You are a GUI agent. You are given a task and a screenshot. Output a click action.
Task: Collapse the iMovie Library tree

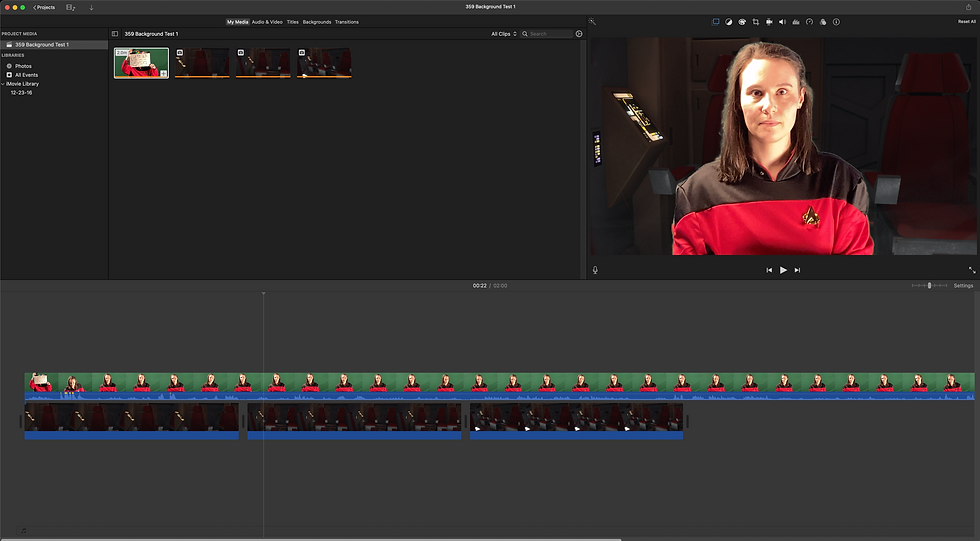point(3,84)
